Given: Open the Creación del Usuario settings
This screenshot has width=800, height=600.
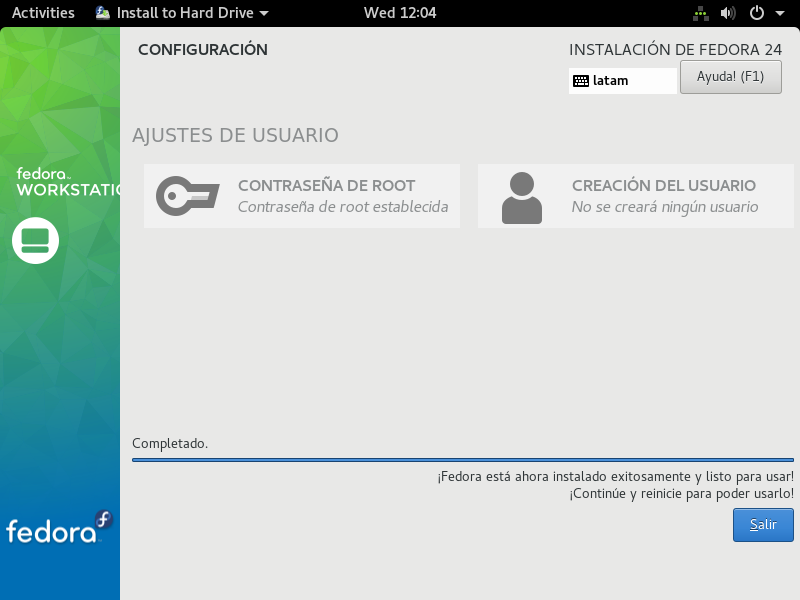Looking at the screenshot, I should point(636,196).
